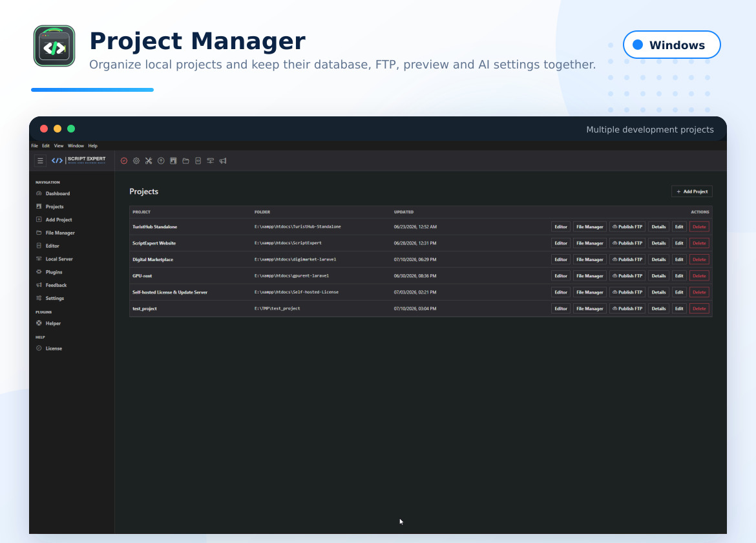Open File Manager for test_project
This screenshot has height=543, width=756.
click(590, 308)
